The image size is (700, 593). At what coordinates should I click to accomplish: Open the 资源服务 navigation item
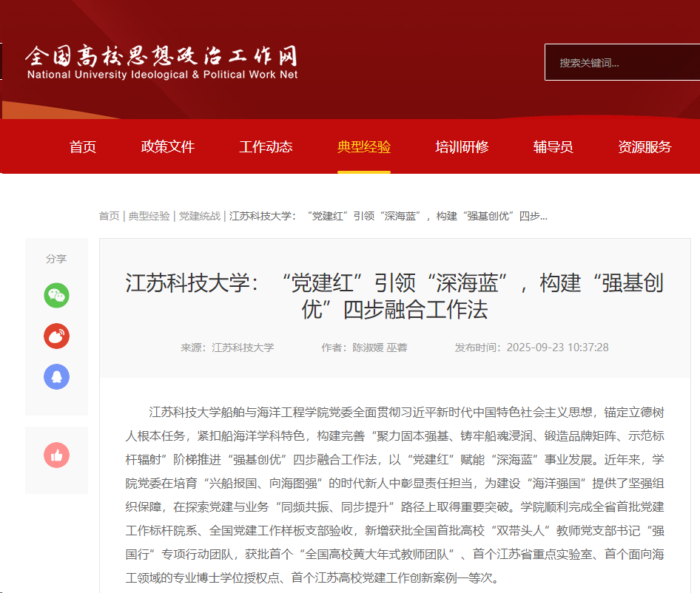click(645, 146)
